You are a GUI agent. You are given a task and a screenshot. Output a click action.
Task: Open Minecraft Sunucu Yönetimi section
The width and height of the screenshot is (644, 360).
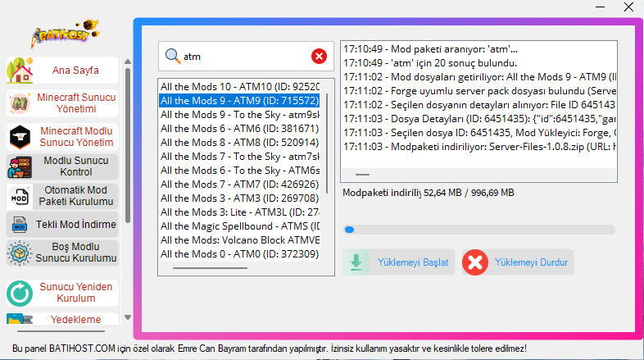click(x=62, y=103)
